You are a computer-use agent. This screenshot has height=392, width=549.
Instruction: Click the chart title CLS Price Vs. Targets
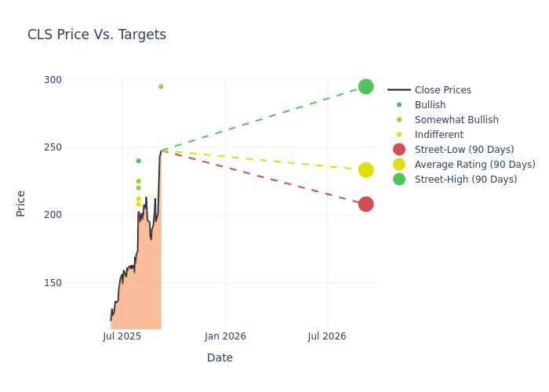[97, 34]
